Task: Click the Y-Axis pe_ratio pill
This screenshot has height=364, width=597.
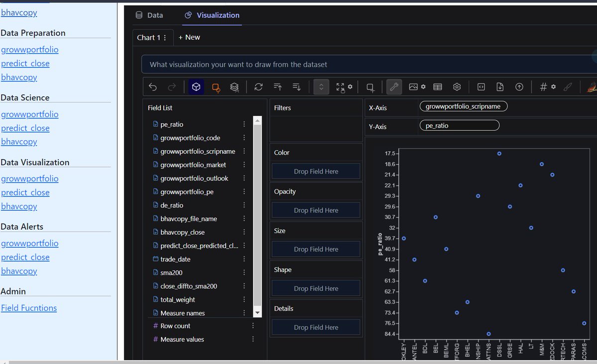Action: click(459, 126)
